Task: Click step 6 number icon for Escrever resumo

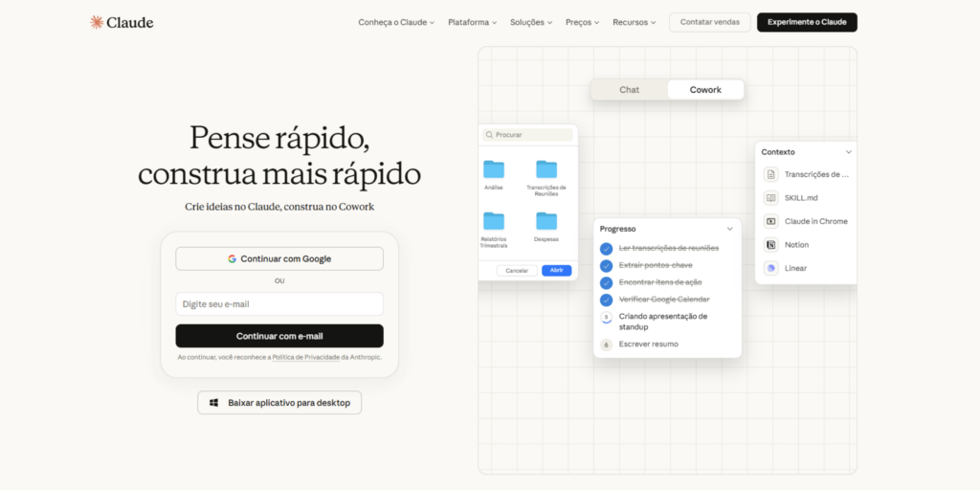Action: pyautogui.click(x=606, y=345)
